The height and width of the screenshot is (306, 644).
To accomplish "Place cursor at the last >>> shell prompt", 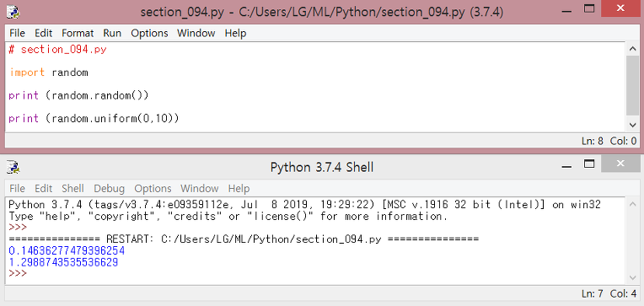I will pos(18,273).
